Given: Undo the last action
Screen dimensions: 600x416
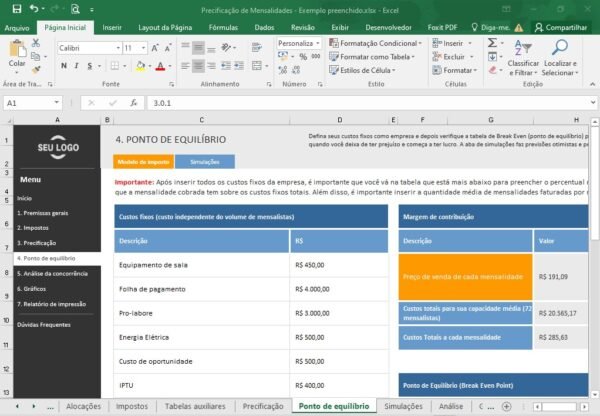Looking at the screenshot, I should [x=34, y=9].
